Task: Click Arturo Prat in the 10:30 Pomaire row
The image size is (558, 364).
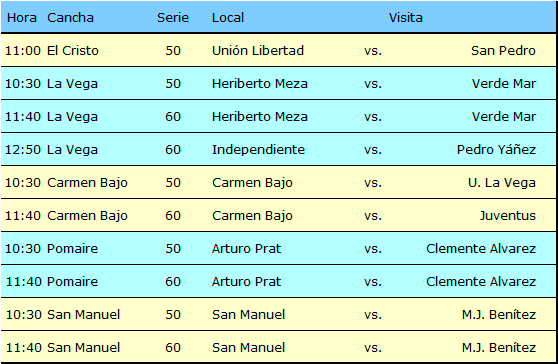Action: click(246, 248)
